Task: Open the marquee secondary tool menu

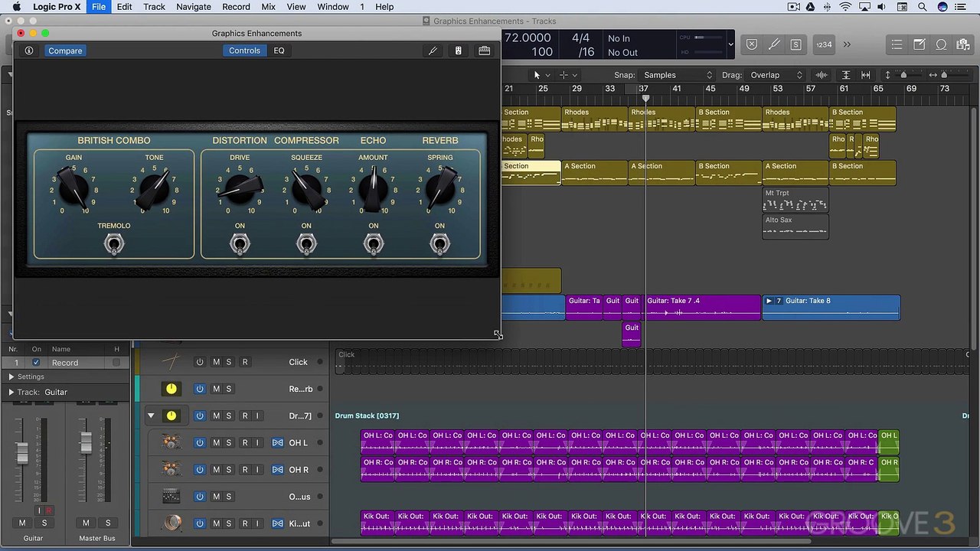Action: pos(568,75)
